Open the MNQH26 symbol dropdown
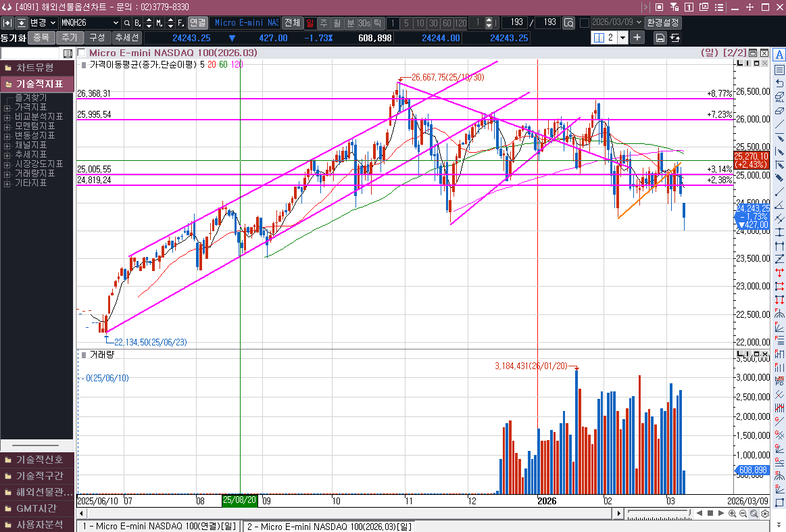This screenshot has height=532, width=786. click(x=116, y=23)
